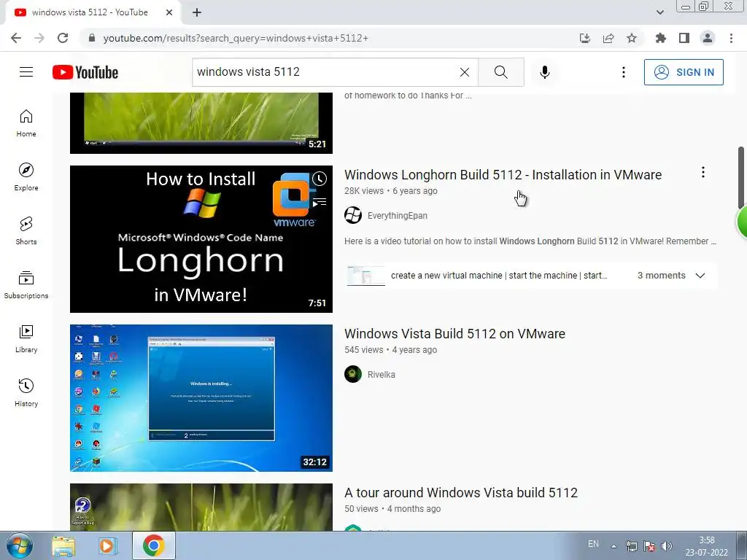Click the EN language indicator

coord(593,544)
